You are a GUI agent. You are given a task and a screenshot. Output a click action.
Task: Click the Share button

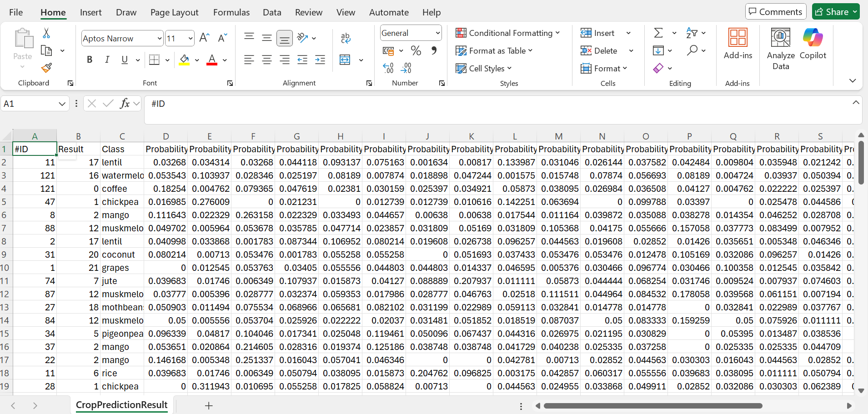point(835,12)
